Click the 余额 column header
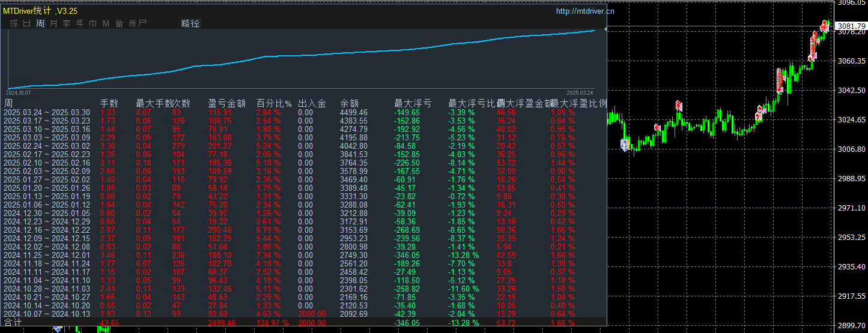This screenshot has height=333, width=868. click(x=350, y=103)
